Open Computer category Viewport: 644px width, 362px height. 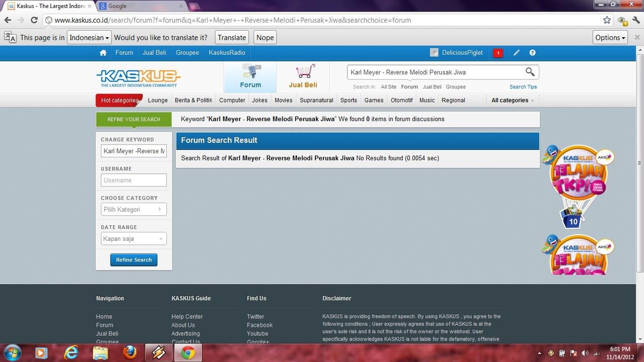(232, 100)
